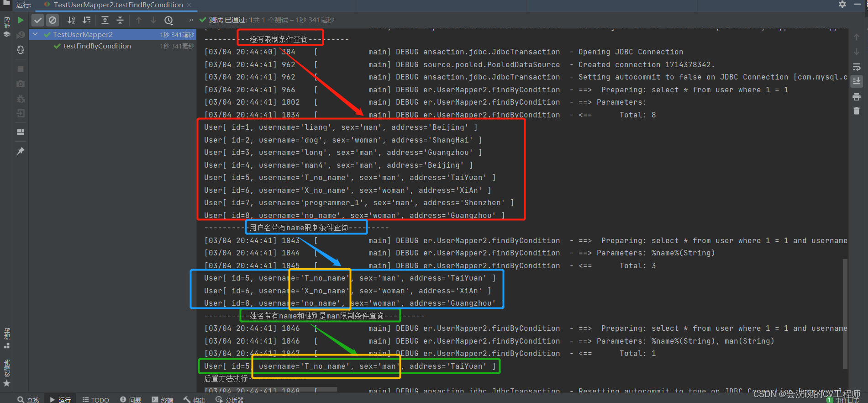Pin the run tab
Image resolution: width=868 pixels, height=403 pixels.
[x=21, y=151]
